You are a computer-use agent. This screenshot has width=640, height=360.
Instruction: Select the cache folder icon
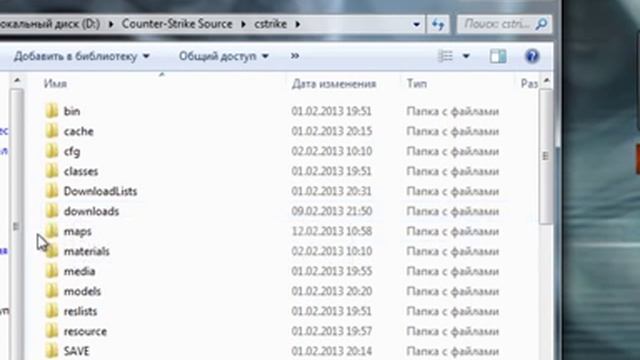tap(52, 131)
